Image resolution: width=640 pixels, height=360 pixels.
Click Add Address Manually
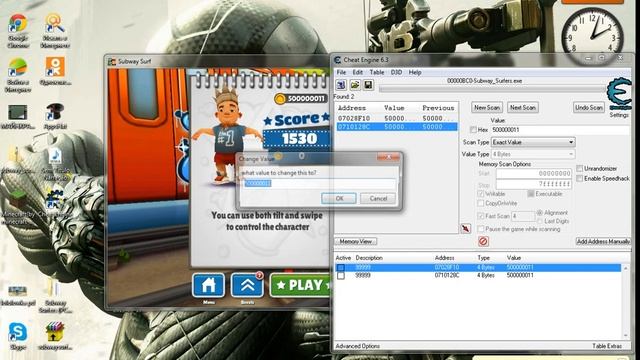[603, 242]
